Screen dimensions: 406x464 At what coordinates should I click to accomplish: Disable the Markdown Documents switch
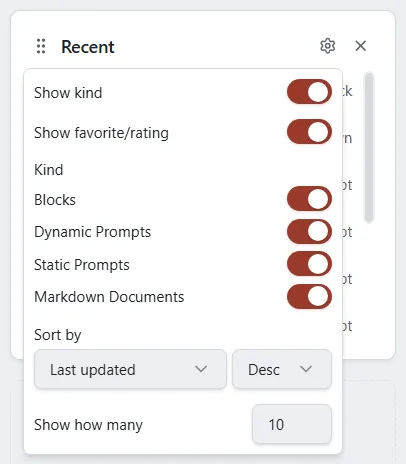tap(309, 296)
